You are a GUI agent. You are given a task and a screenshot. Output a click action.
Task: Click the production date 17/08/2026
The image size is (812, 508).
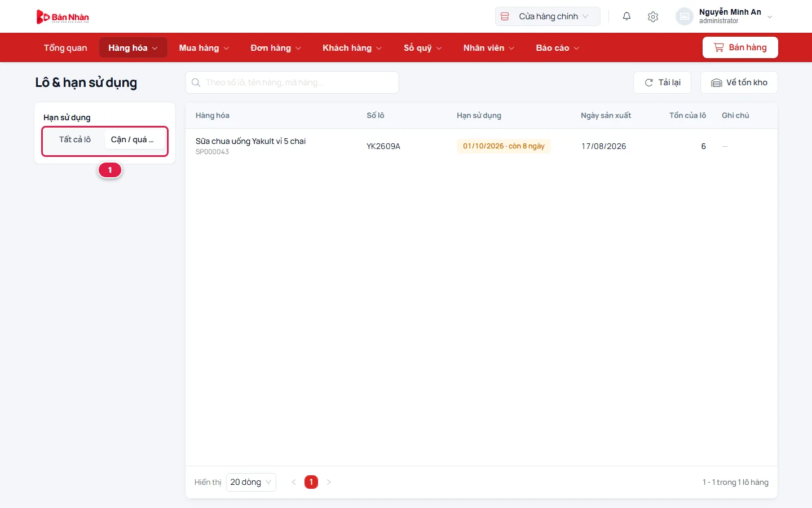604,146
